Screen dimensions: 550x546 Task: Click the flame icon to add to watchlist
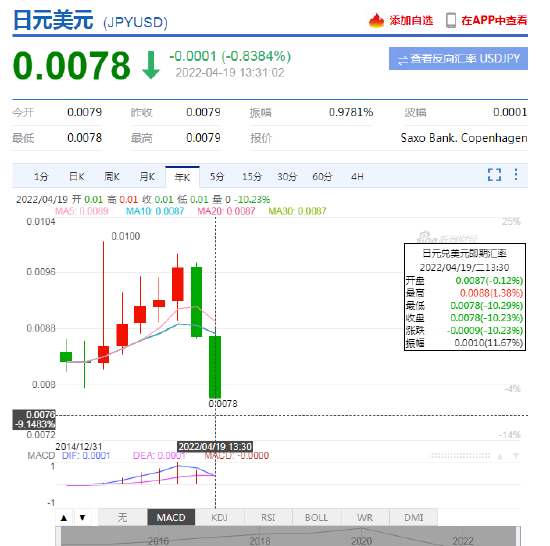(x=376, y=20)
